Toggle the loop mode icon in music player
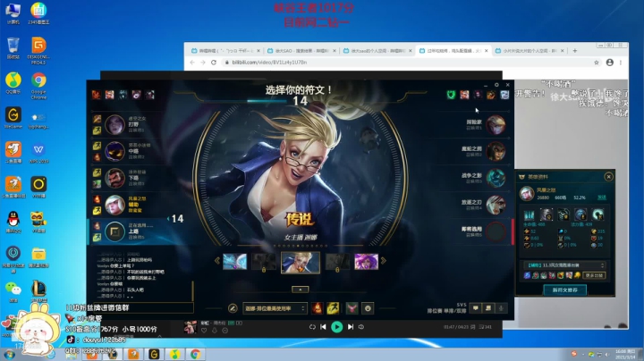 (x=312, y=327)
